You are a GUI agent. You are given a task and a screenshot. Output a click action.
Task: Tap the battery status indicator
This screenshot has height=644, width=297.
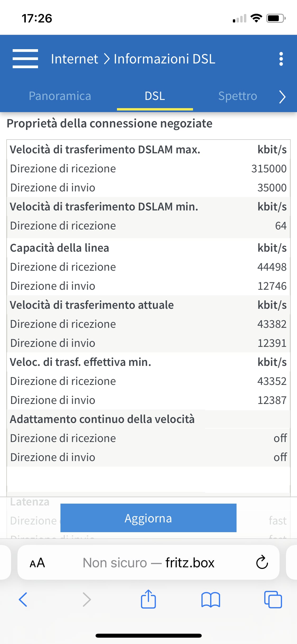276,18
